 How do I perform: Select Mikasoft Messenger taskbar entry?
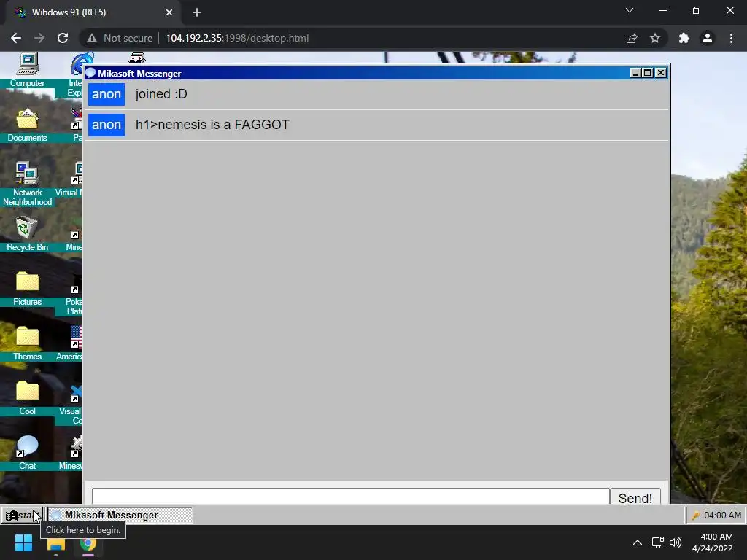click(x=120, y=516)
